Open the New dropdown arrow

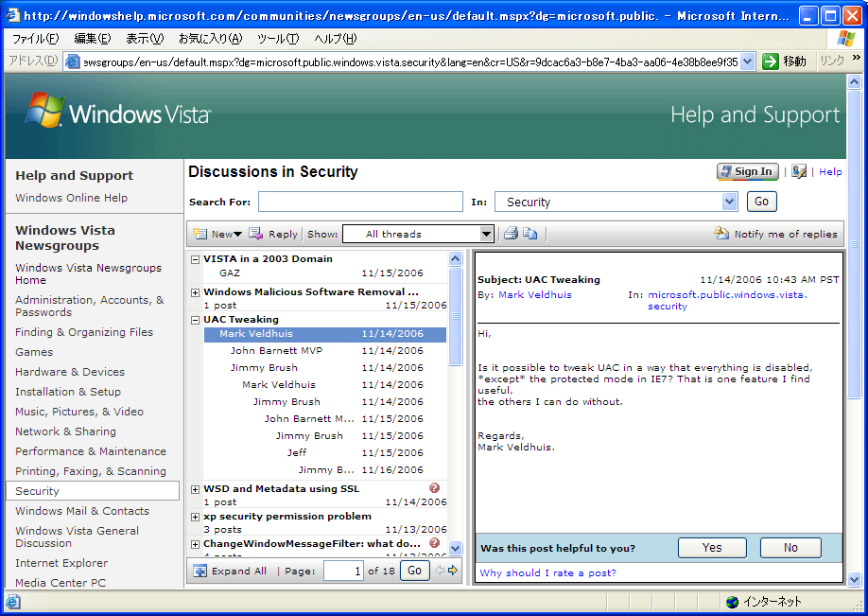tap(237, 235)
